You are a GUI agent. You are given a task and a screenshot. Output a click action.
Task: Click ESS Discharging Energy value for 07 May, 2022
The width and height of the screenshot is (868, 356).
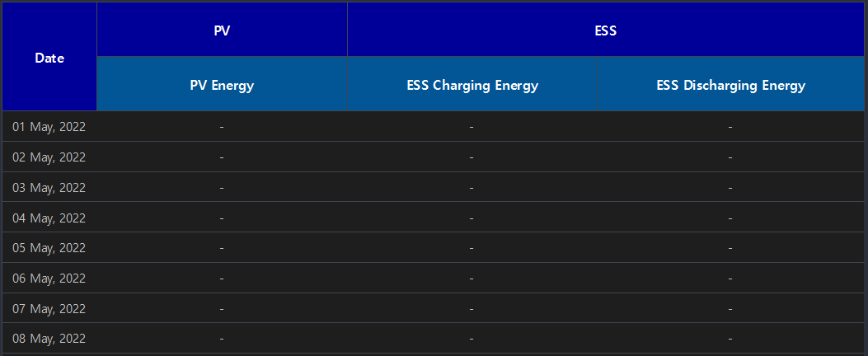[730, 308]
